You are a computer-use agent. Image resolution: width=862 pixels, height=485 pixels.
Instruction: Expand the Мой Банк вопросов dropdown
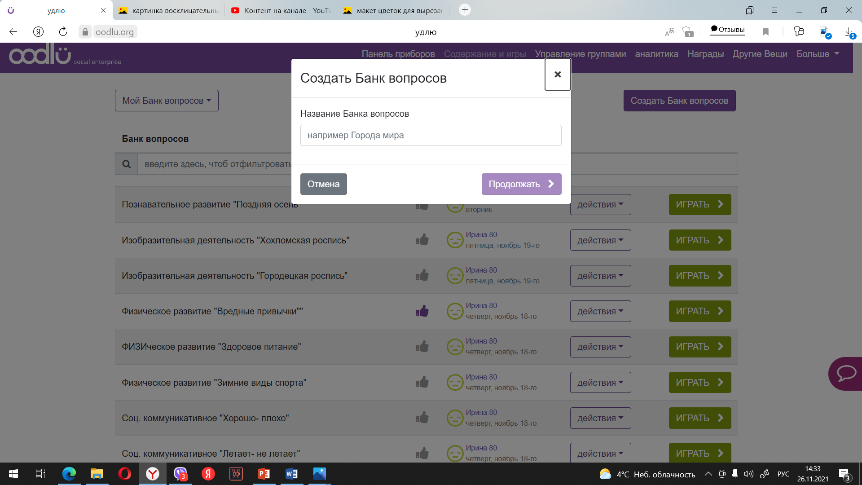click(x=167, y=101)
